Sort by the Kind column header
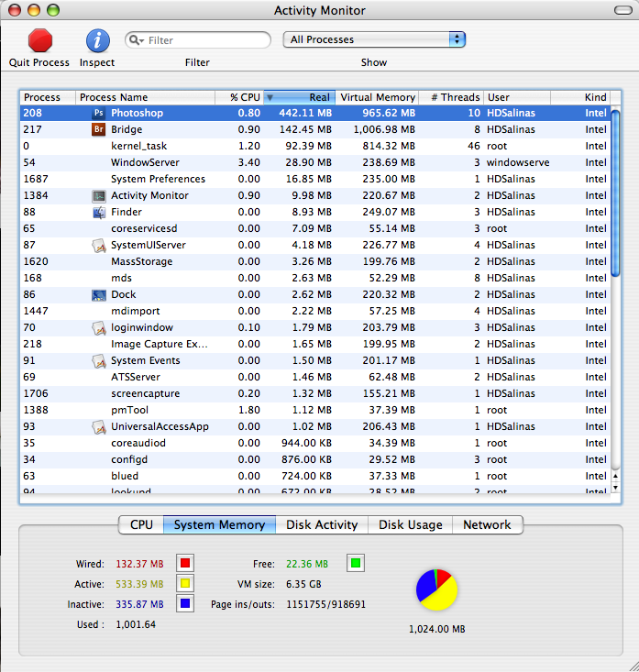639x672 pixels. (580, 97)
